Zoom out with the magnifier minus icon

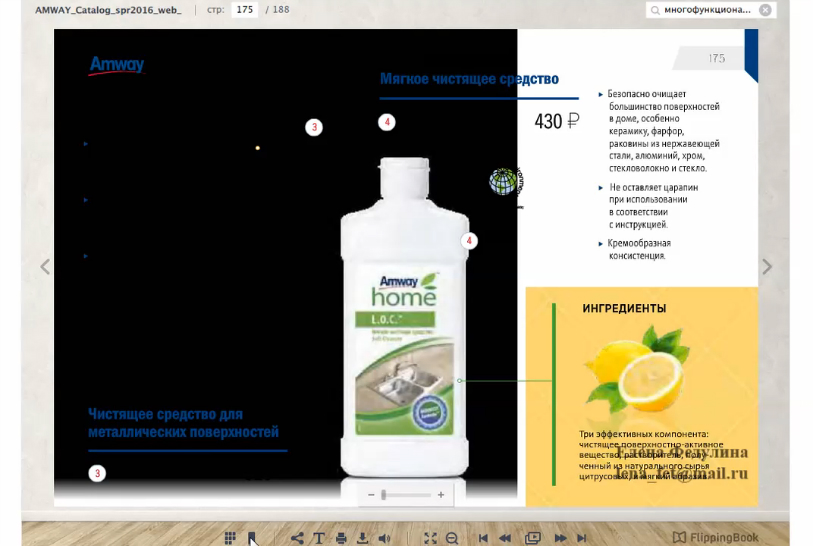coord(452,538)
